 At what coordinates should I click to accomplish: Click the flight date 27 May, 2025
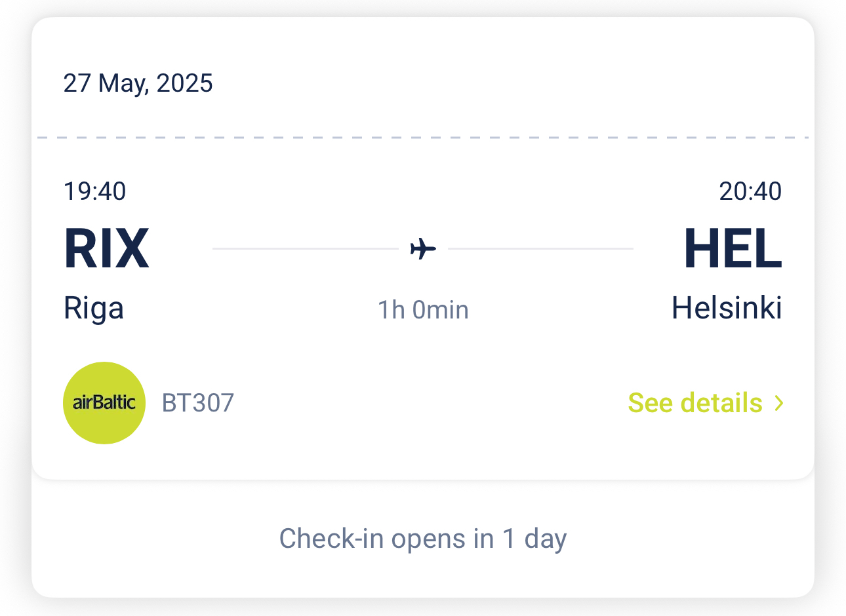[x=138, y=83]
